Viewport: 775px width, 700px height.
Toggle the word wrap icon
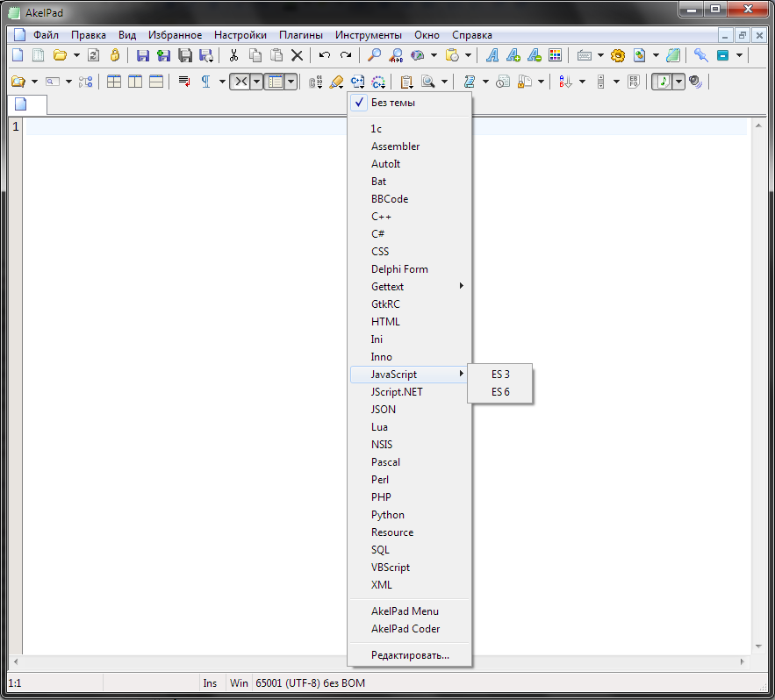[x=184, y=82]
